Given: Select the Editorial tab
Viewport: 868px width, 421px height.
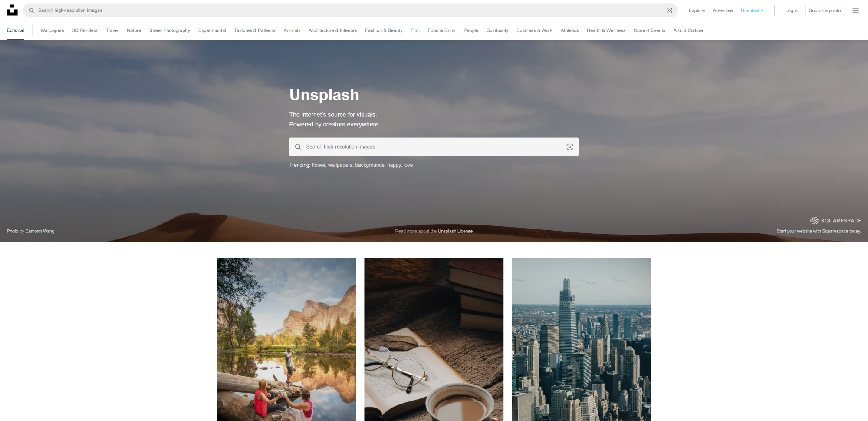Looking at the screenshot, I should point(15,30).
